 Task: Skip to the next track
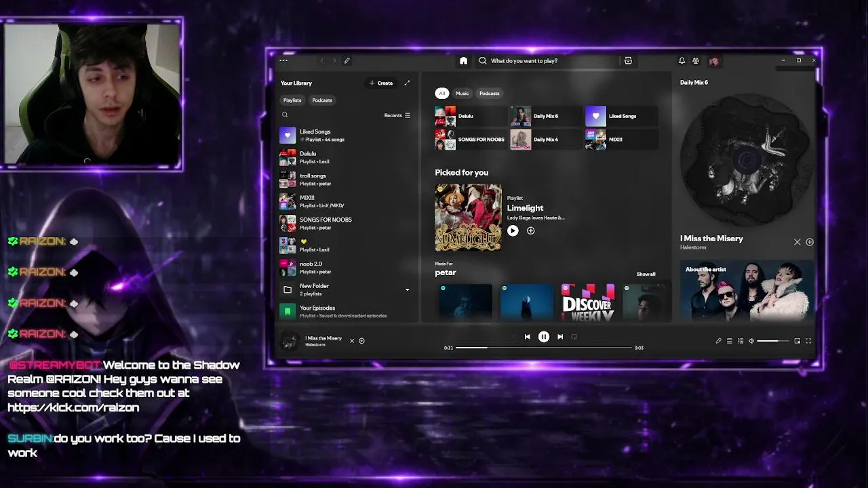click(x=559, y=336)
